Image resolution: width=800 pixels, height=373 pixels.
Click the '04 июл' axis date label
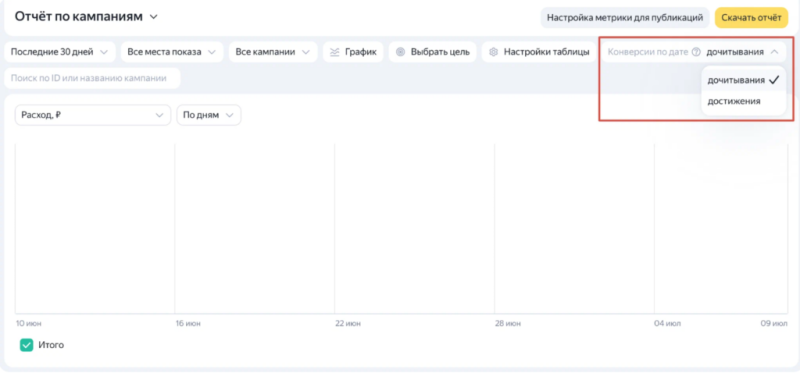[667, 324]
